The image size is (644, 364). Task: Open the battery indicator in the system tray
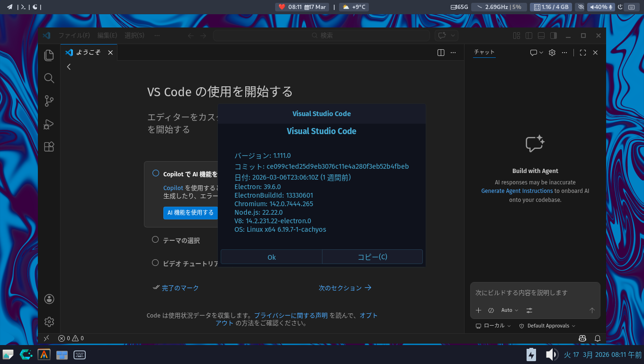click(531, 355)
